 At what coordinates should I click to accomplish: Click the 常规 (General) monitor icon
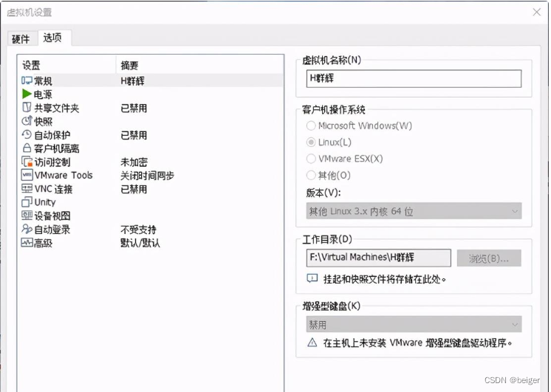pos(27,80)
